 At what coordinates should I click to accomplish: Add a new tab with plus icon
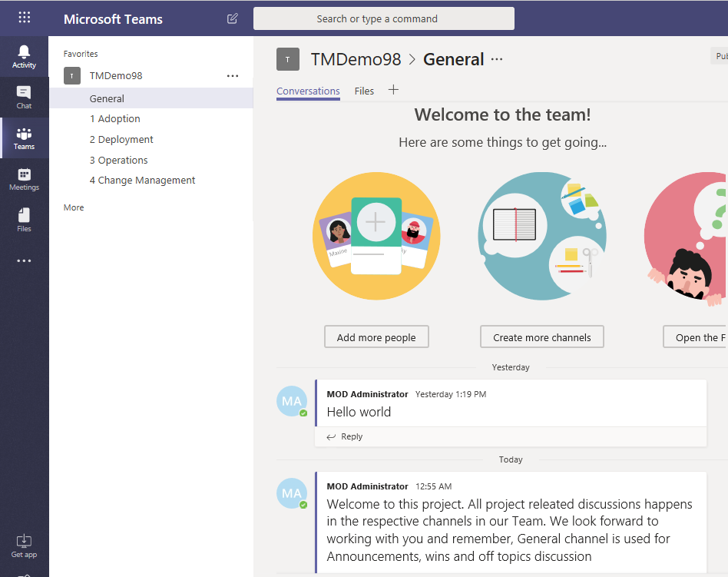[x=393, y=90]
